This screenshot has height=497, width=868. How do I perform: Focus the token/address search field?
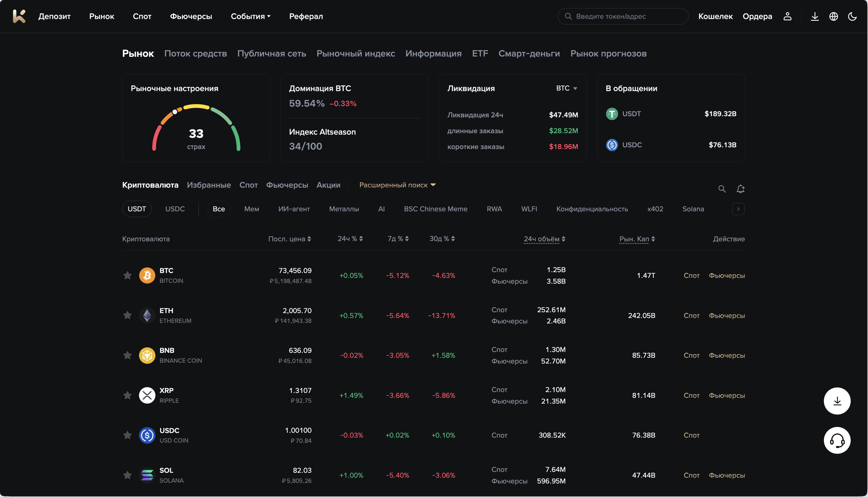[623, 16]
